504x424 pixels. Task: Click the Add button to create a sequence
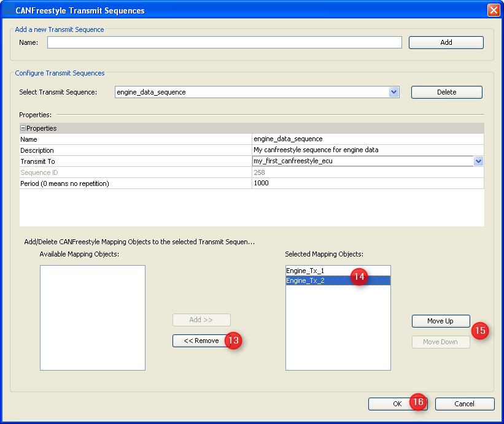point(446,42)
